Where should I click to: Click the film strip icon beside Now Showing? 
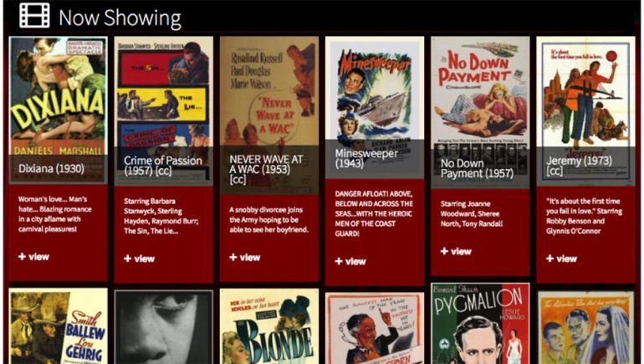tap(34, 16)
